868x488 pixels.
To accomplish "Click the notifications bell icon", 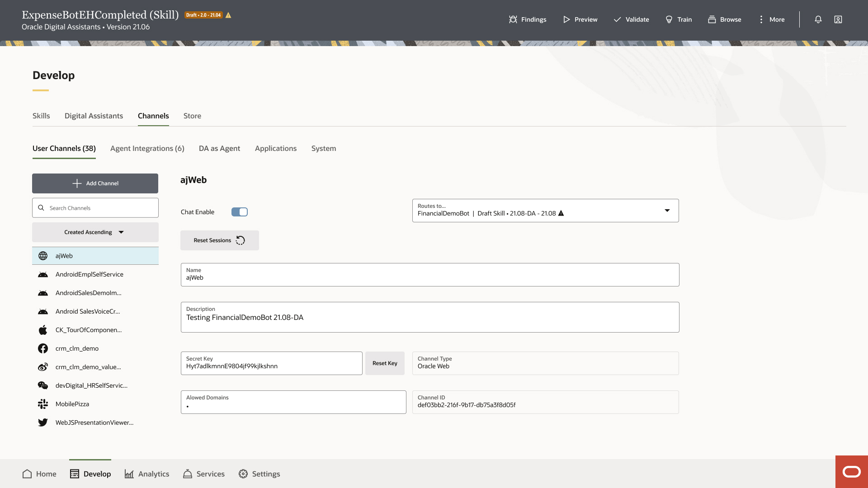I will (818, 19).
